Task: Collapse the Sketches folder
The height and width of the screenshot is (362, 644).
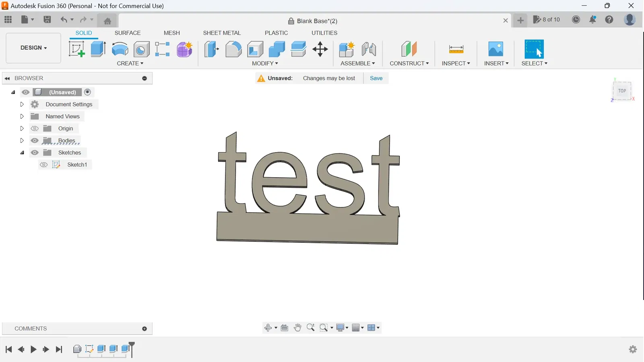Action: 22,153
